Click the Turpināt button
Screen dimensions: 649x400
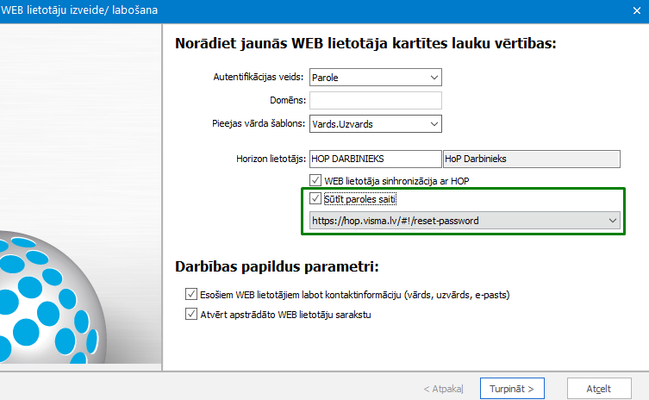click(x=512, y=388)
